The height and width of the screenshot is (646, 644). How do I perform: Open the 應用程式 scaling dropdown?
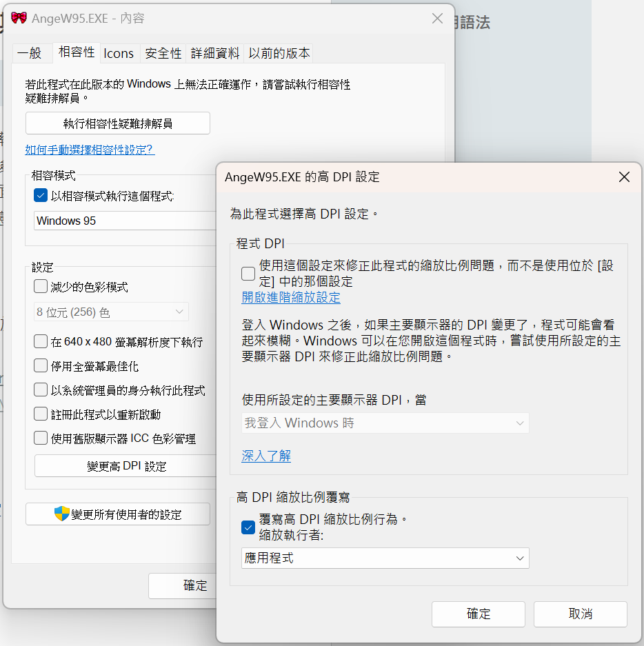[385, 558]
